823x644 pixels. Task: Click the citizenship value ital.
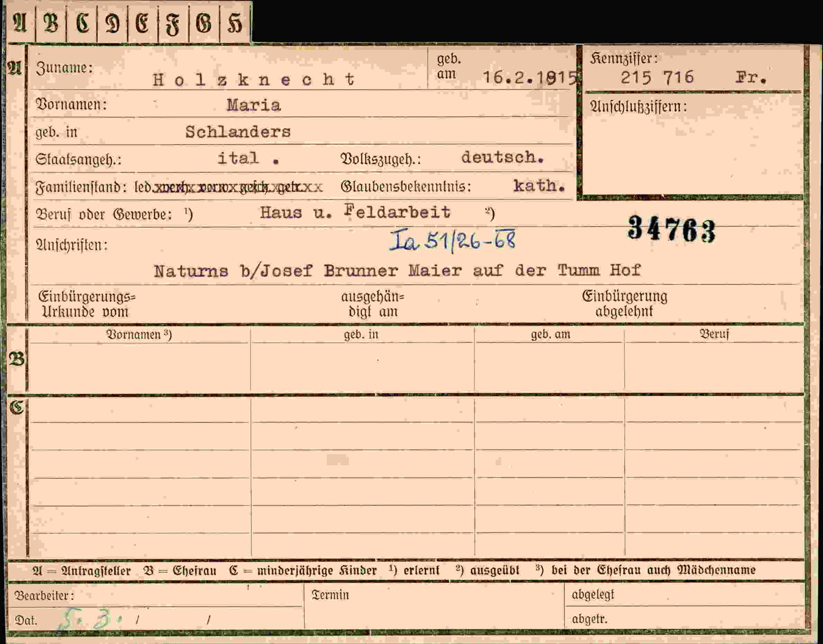pyautogui.click(x=249, y=158)
